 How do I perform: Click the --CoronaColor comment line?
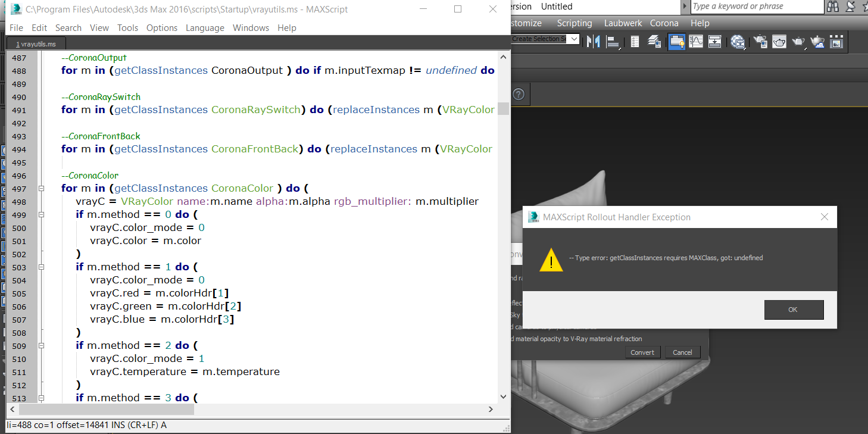(90, 176)
